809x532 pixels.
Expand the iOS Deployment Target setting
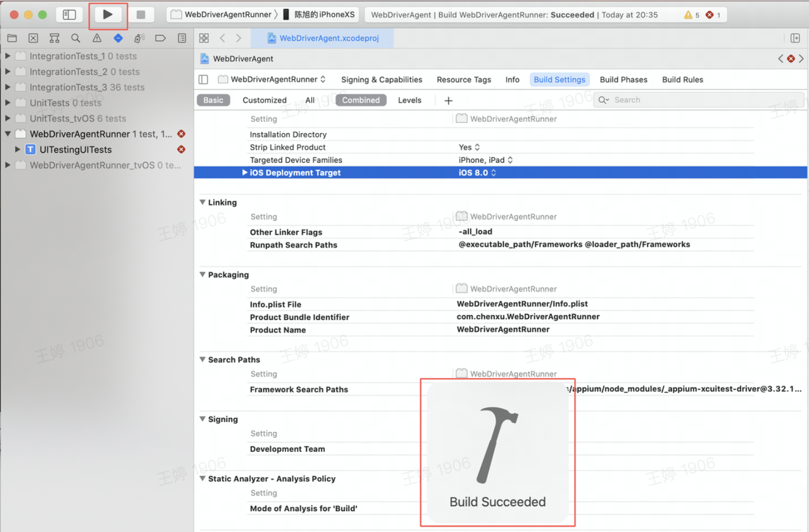(245, 173)
